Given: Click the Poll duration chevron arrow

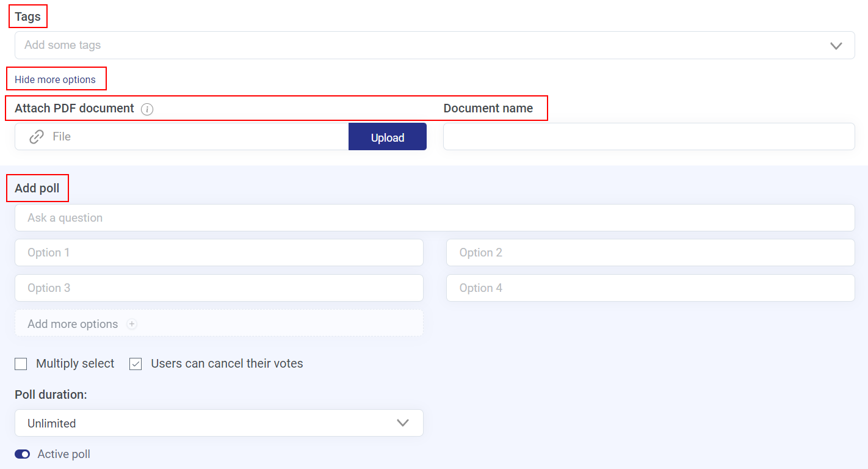Looking at the screenshot, I should coord(403,423).
